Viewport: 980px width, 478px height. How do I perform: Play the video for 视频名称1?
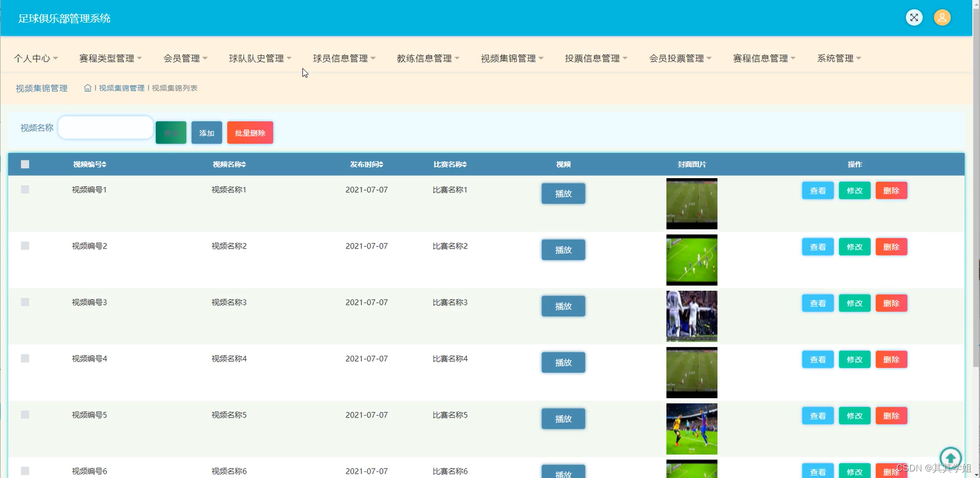tap(563, 193)
